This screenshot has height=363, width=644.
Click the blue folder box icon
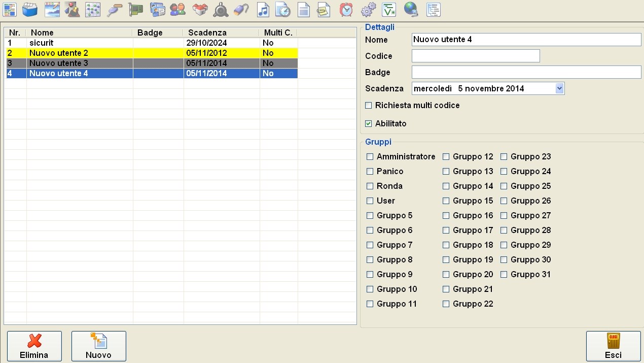click(30, 9)
